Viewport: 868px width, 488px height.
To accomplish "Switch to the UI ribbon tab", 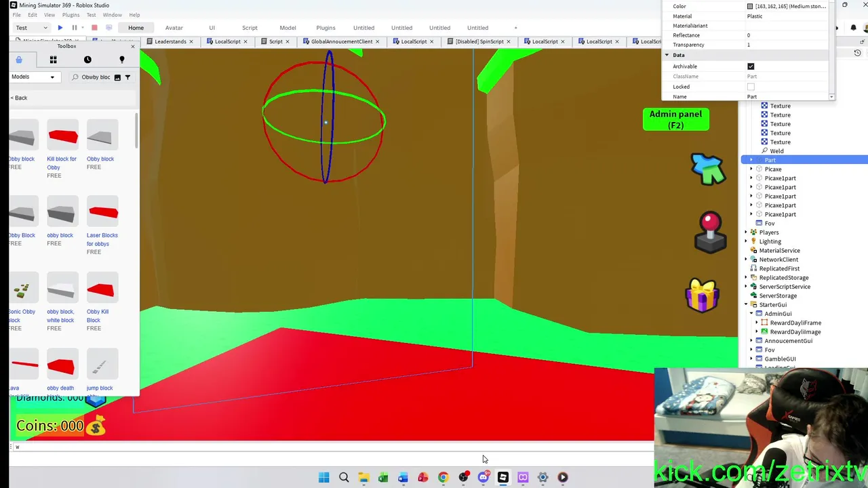I will (212, 28).
